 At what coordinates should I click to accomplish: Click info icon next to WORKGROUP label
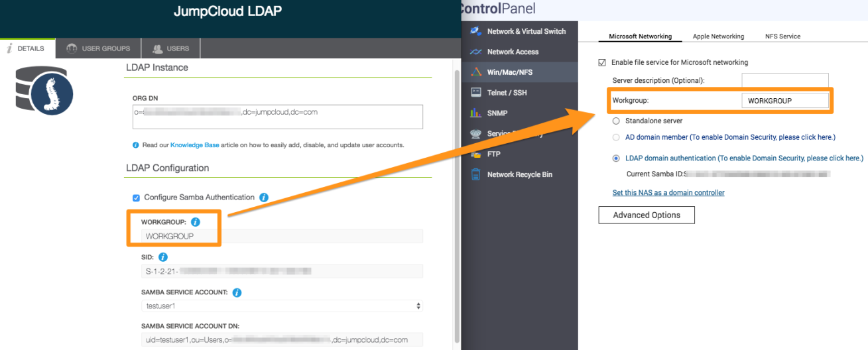(196, 222)
